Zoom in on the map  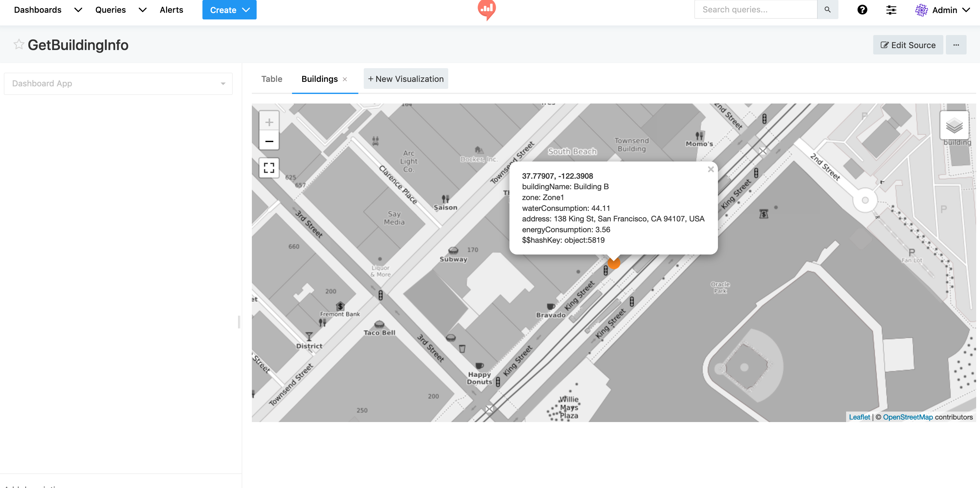tap(269, 122)
